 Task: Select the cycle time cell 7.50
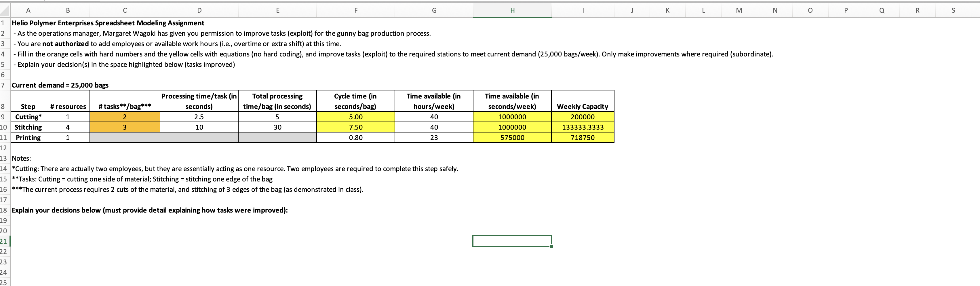tap(356, 127)
